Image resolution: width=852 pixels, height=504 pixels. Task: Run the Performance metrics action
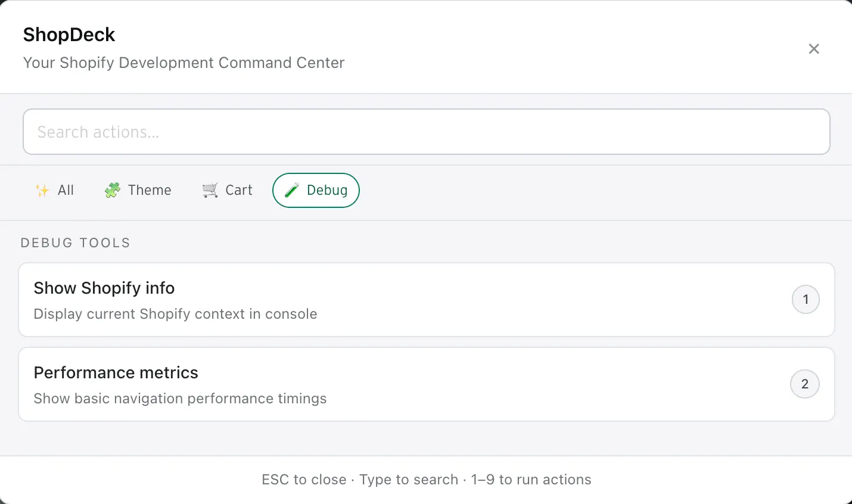[427, 384]
